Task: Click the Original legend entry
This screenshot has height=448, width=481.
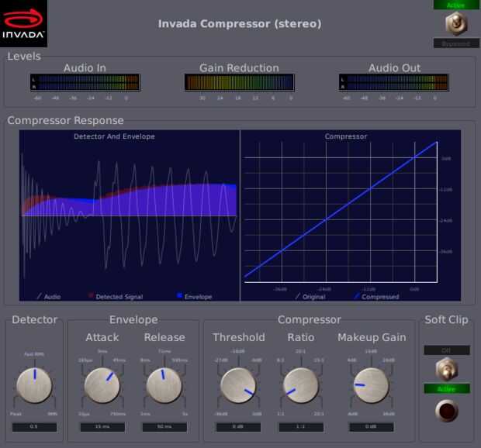Action: [x=310, y=296]
